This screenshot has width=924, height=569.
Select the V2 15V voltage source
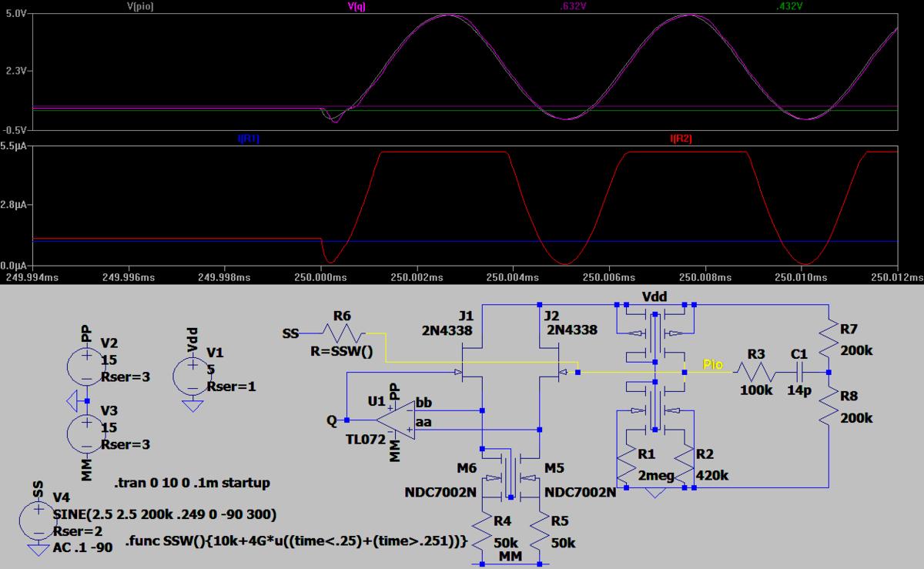85,368
